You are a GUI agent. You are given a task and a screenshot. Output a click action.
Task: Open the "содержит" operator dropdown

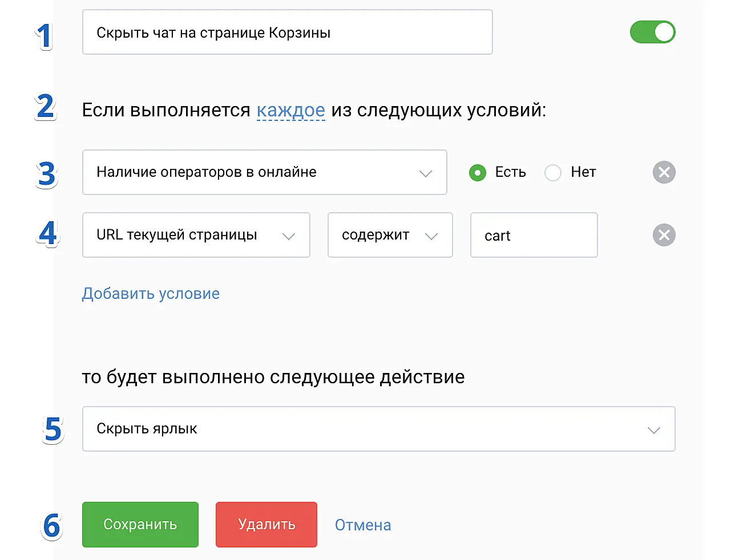(x=390, y=235)
